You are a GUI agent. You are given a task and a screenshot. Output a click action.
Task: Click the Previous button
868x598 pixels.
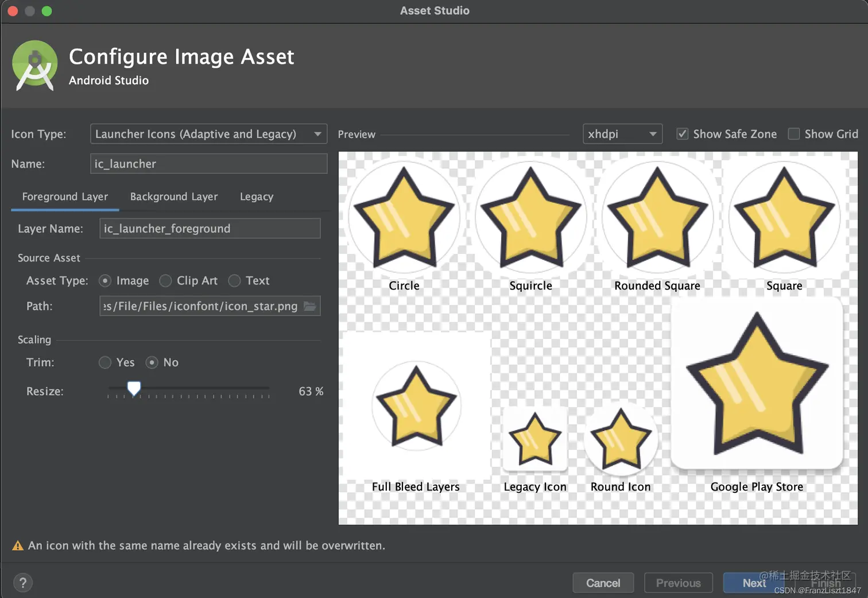[679, 583]
